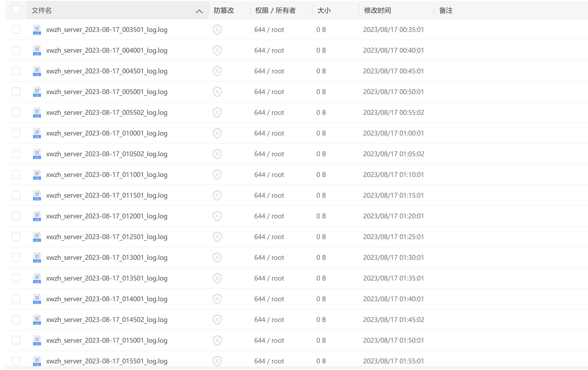Toggle tamper-proof shield for 013501 log file
The image size is (588, 370).
pyautogui.click(x=217, y=278)
